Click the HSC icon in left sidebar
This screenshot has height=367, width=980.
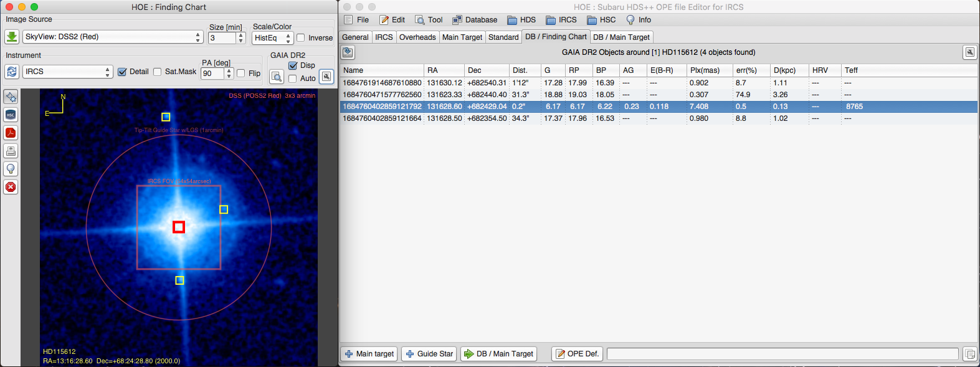click(11, 115)
